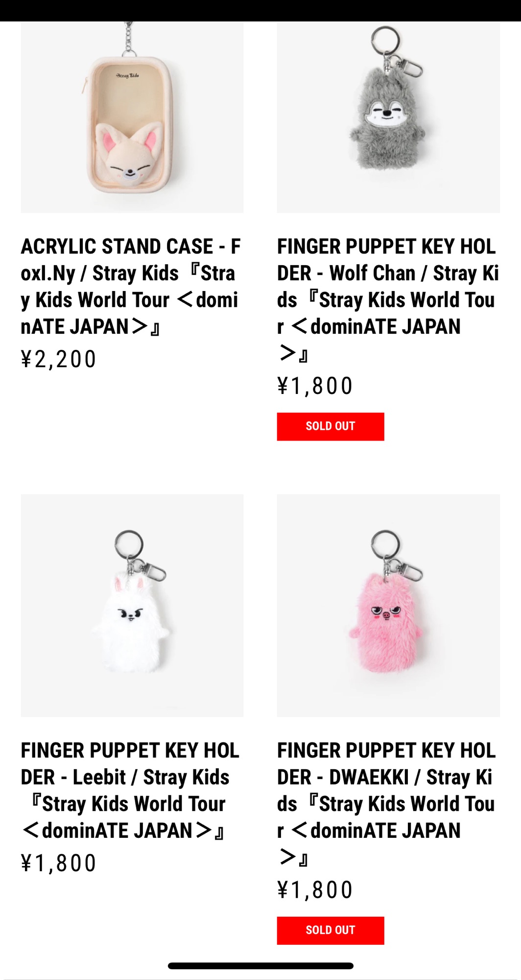Tap the home indicator bar at bottom

pos(260,966)
